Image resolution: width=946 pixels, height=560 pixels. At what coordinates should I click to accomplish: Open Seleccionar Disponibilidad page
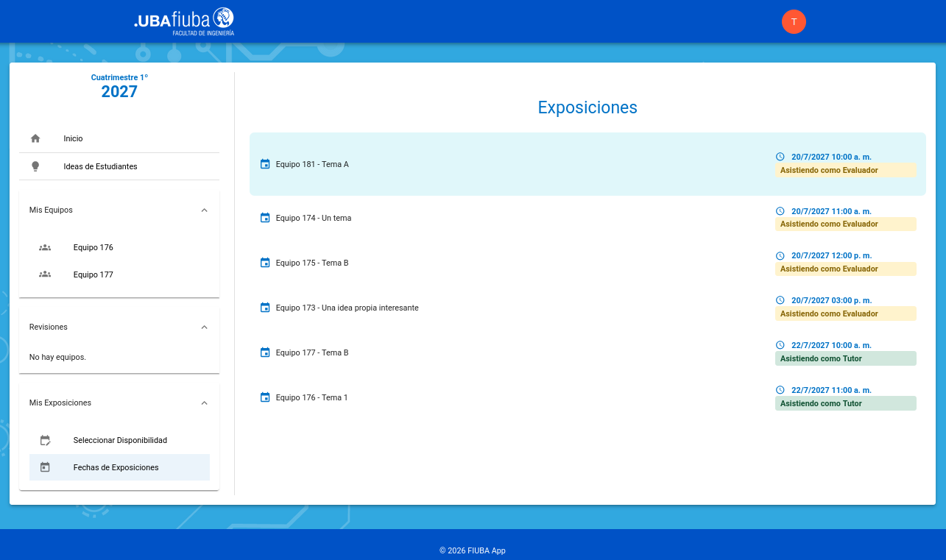tap(120, 440)
